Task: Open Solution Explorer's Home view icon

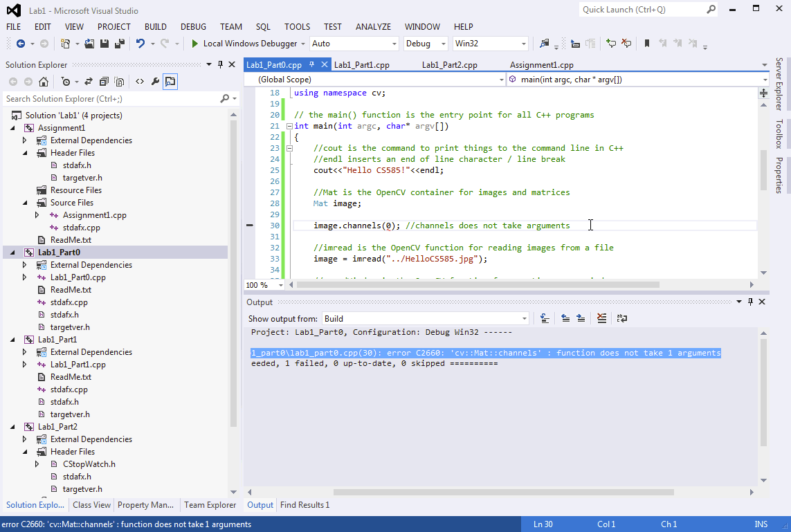Action: (43, 81)
